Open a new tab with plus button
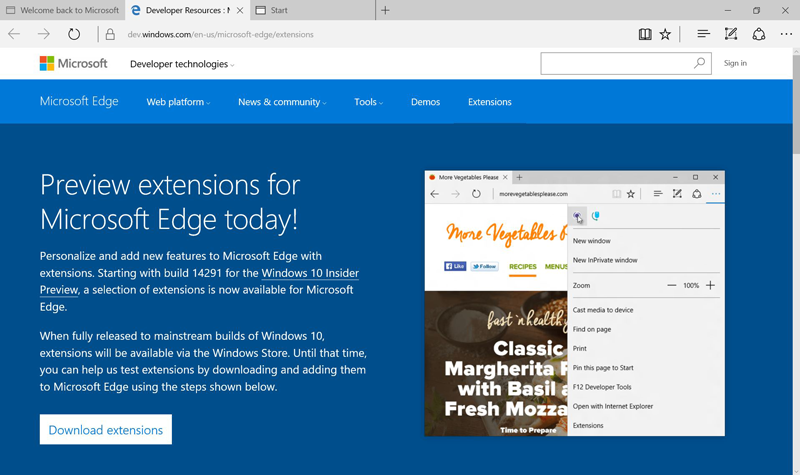The image size is (800, 475). tap(385, 10)
